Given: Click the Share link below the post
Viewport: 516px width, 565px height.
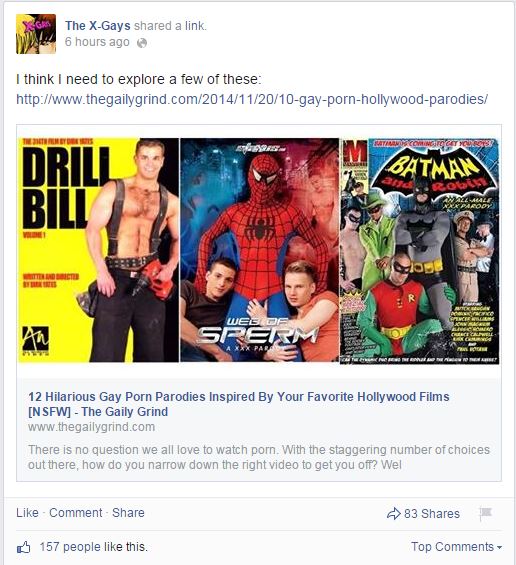Looking at the screenshot, I should point(128,513).
